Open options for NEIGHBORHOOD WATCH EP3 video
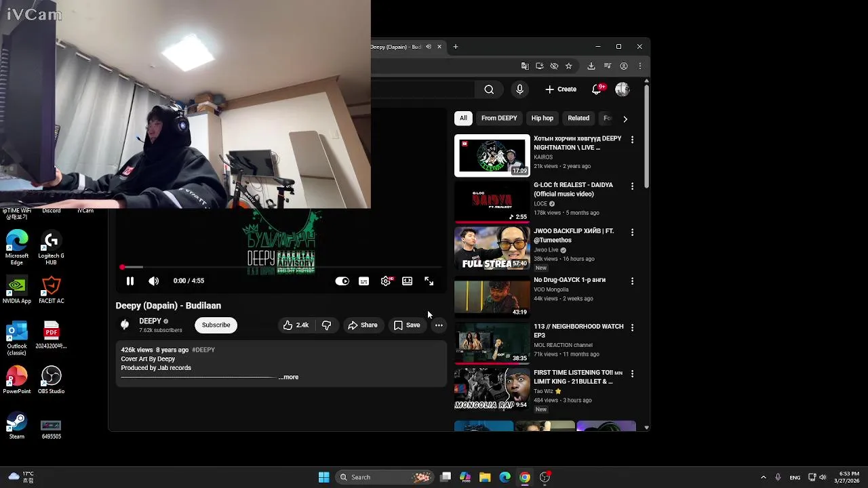Image resolution: width=868 pixels, height=488 pixels. pyautogui.click(x=632, y=327)
